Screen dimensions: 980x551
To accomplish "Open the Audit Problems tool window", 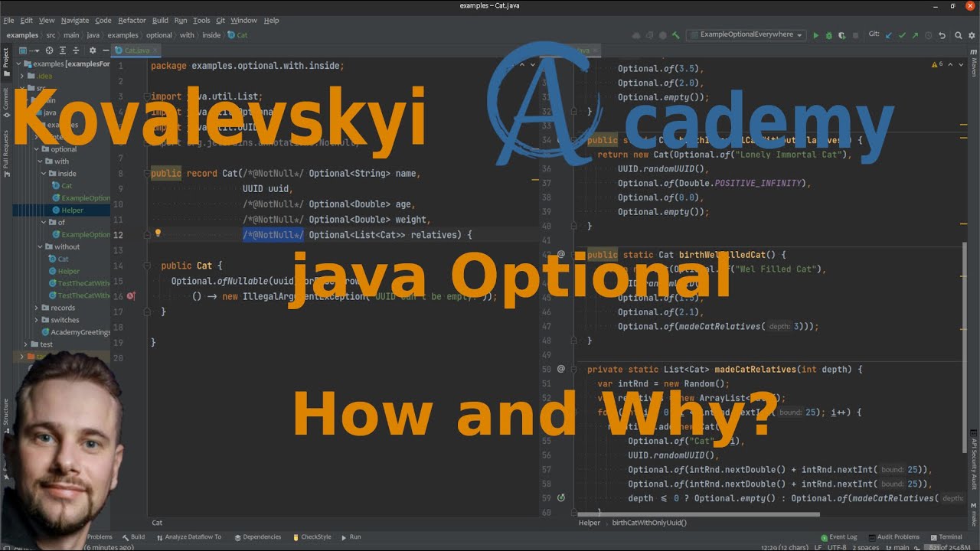I will click(893, 537).
